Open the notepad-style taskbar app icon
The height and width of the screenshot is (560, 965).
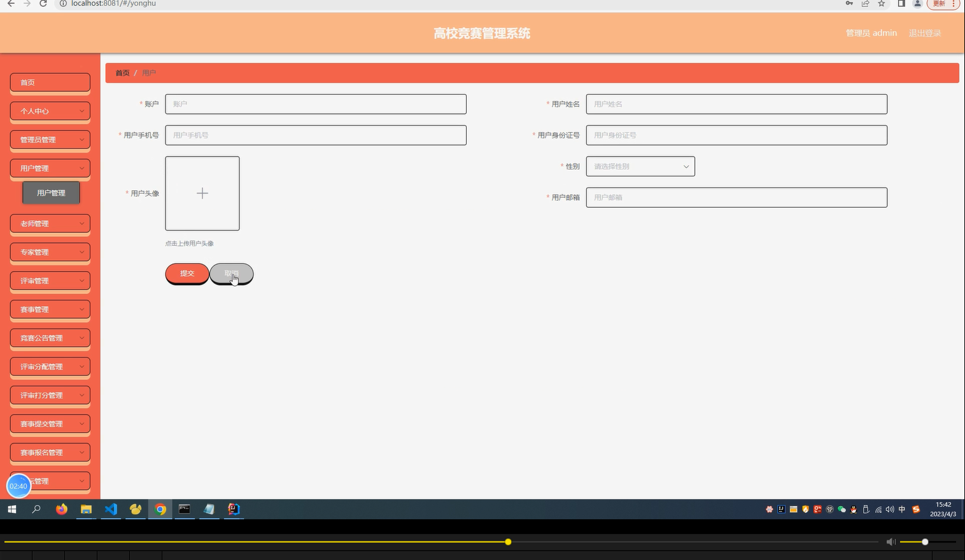pos(209,509)
